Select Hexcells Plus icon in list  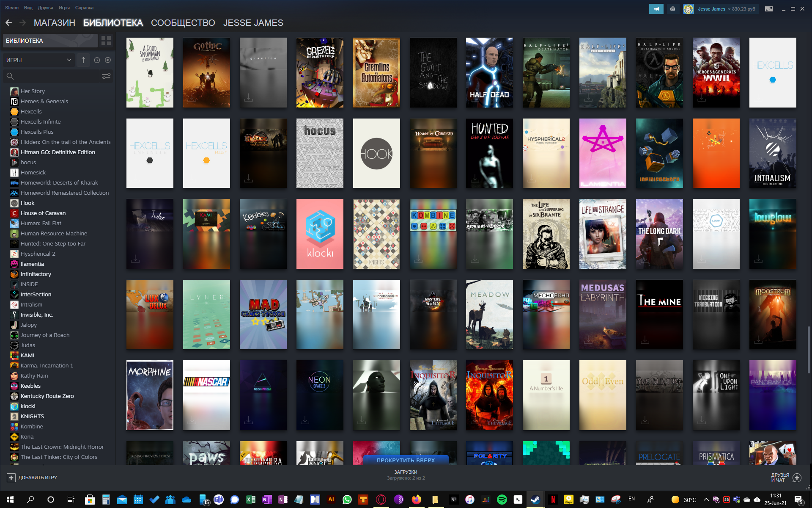pos(14,132)
